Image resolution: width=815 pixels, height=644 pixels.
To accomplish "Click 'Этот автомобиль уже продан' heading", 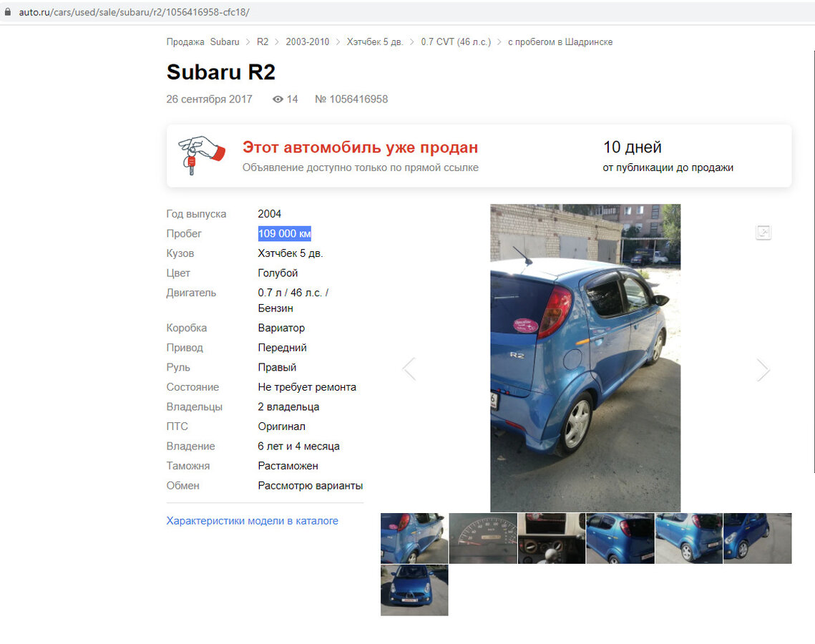I will pyautogui.click(x=360, y=147).
